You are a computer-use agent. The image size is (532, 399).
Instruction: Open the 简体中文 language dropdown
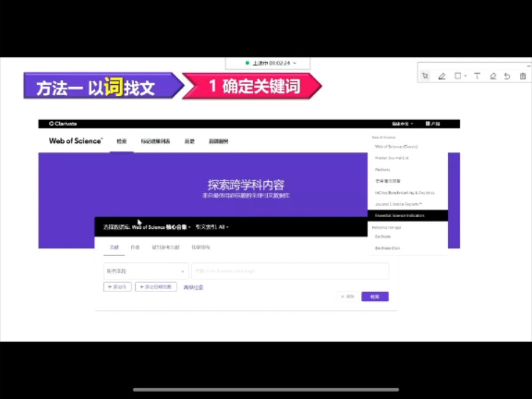click(403, 124)
